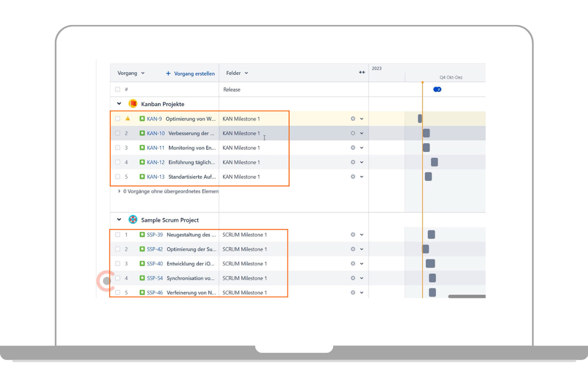The width and height of the screenshot is (588, 387).
Task: Click the warning triangle icon on KAN-9
Action: click(x=128, y=119)
